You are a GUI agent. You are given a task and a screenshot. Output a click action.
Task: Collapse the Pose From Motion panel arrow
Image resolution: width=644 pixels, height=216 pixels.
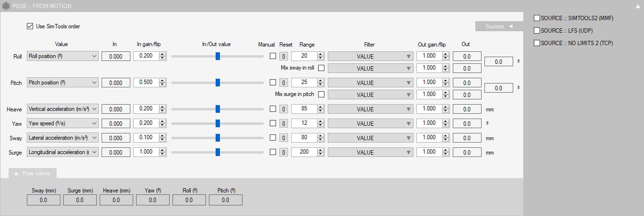pos(637,6)
